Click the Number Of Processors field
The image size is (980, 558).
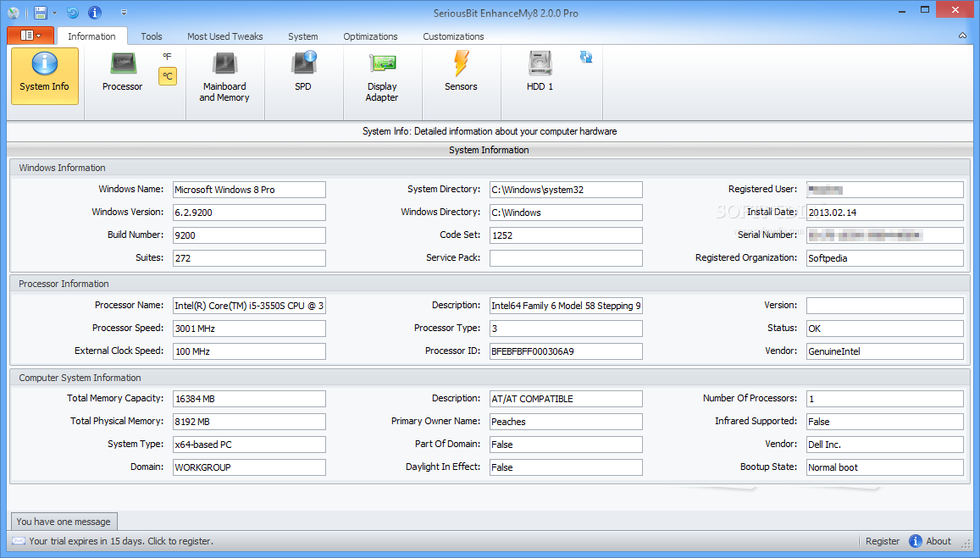885,399
